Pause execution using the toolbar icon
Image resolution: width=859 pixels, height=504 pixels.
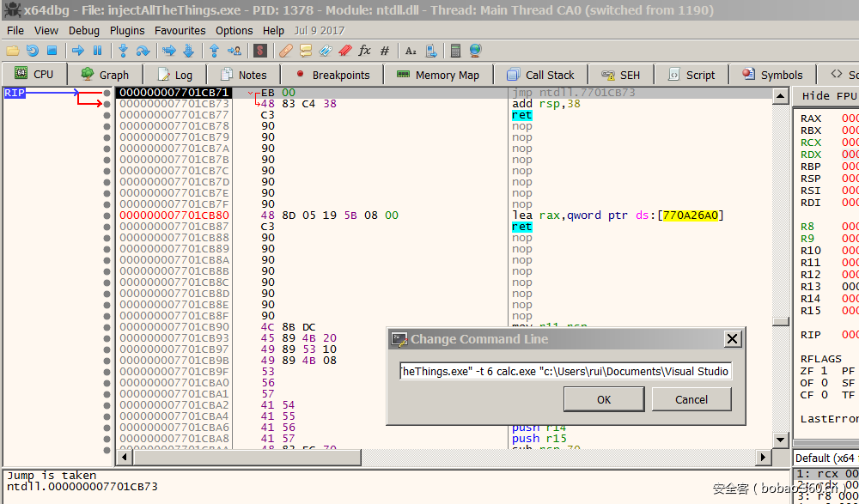[97, 51]
